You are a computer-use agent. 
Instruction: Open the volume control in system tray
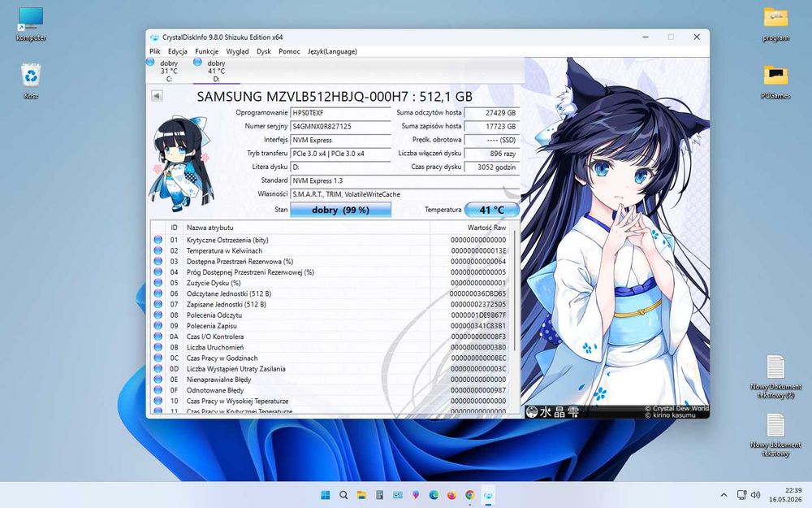coord(755,495)
